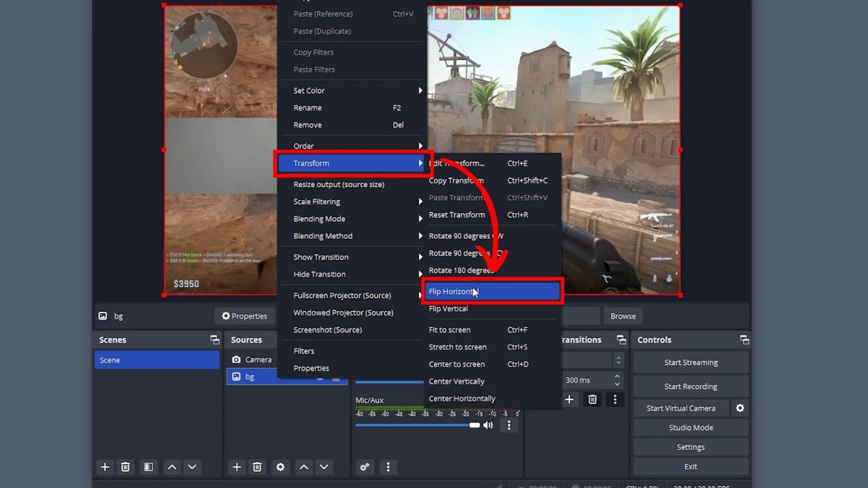Open scene filters via the filter icon
Viewport: 868px width, 488px height.
[148, 467]
